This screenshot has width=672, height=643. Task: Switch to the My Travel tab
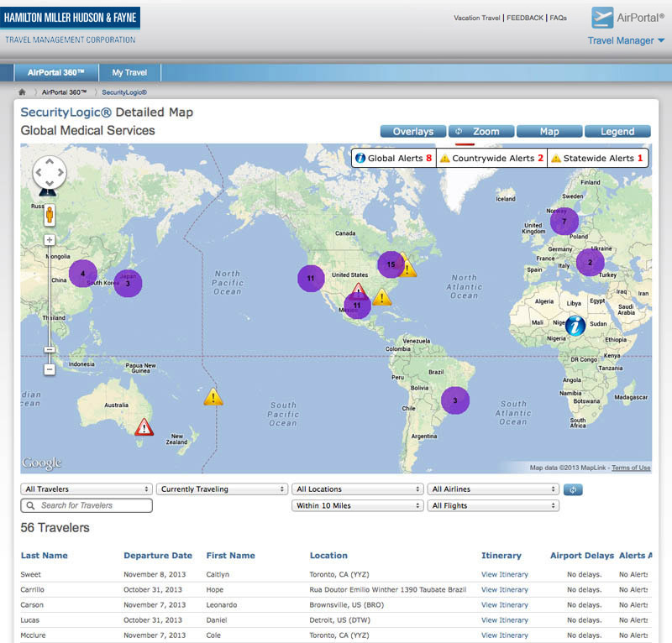(x=129, y=72)
